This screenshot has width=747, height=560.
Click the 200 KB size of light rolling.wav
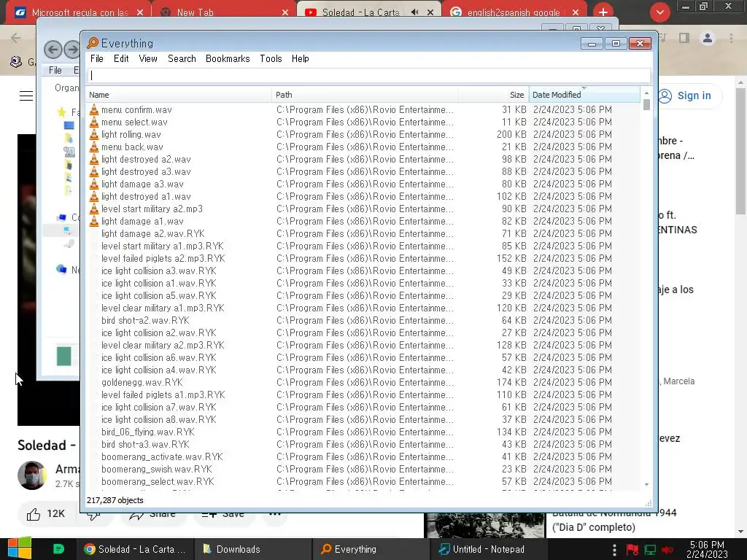point(511,134)
